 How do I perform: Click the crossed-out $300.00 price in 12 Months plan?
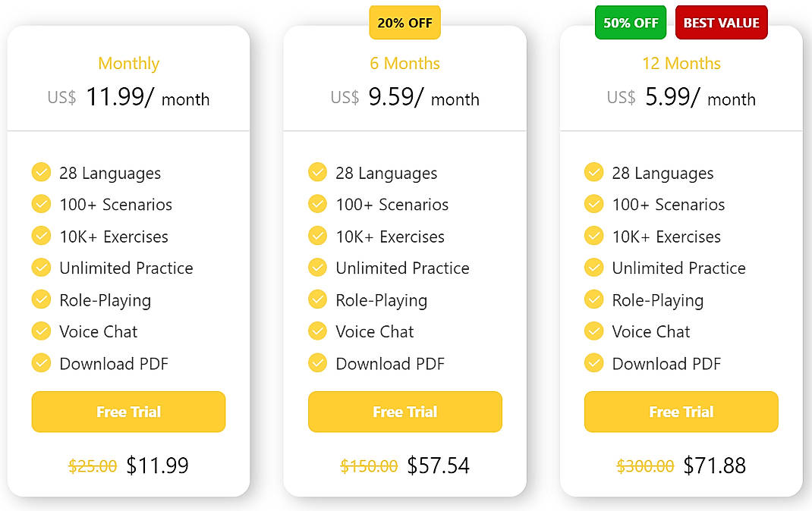click(645, 466)
